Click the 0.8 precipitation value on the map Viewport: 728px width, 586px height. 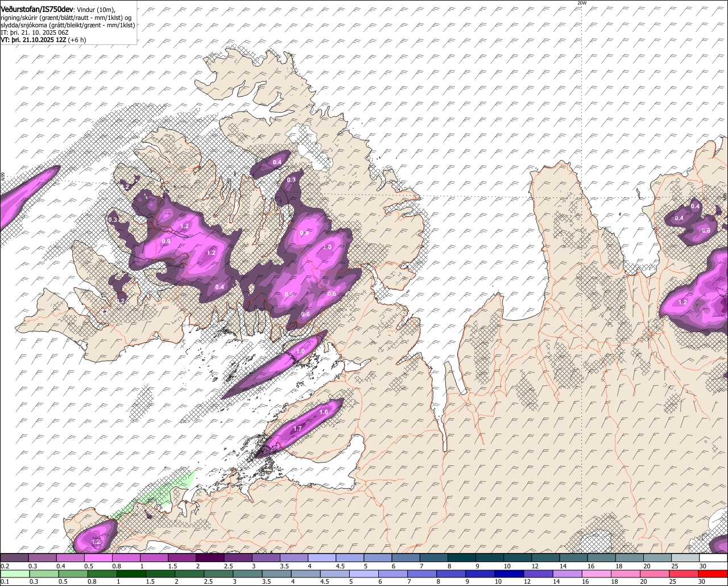point(304,232)
